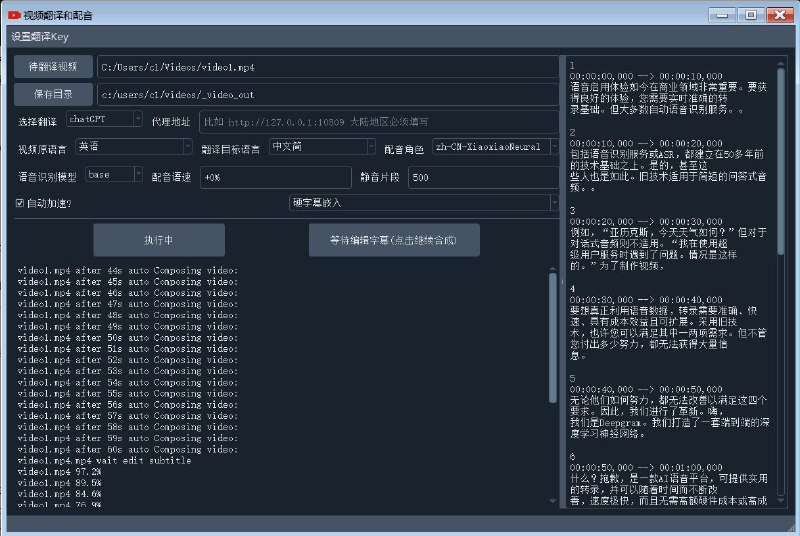
Task: Click the 执行中 button
Action: click(x=159, y=240)
